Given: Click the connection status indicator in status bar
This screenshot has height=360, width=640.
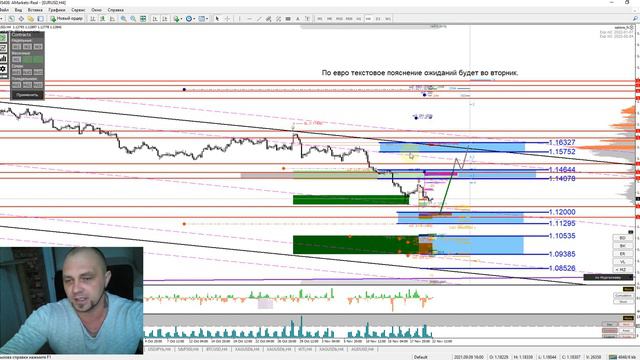Looking at the screenshot, I should [623, 357].
